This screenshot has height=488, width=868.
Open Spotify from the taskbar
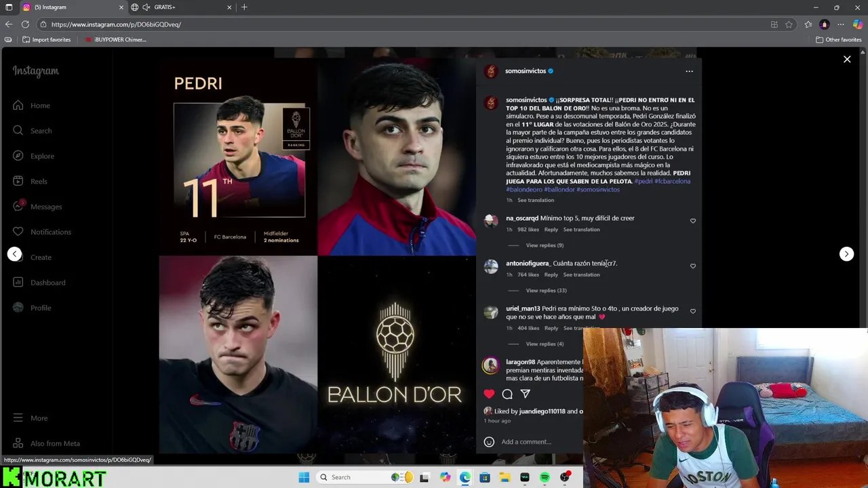pyautogui.click(x=545, y=477)
